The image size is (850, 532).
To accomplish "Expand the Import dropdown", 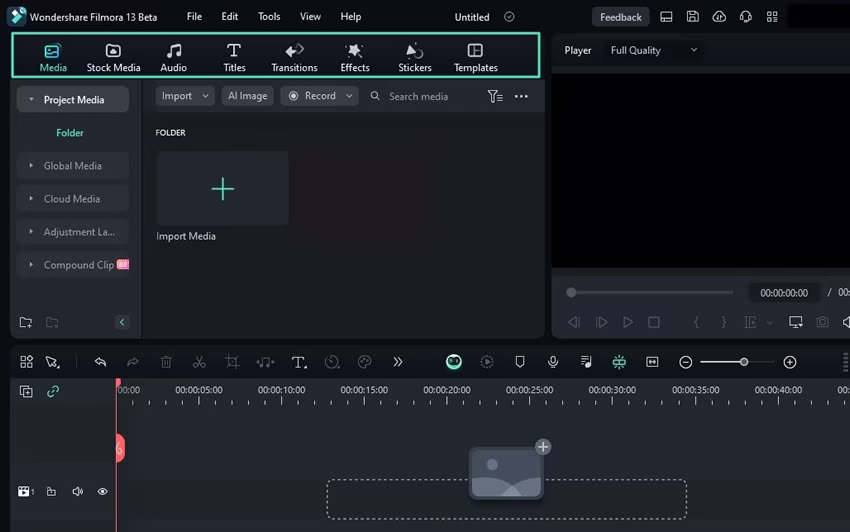I will pyautogui.click(x=185, y=96).
